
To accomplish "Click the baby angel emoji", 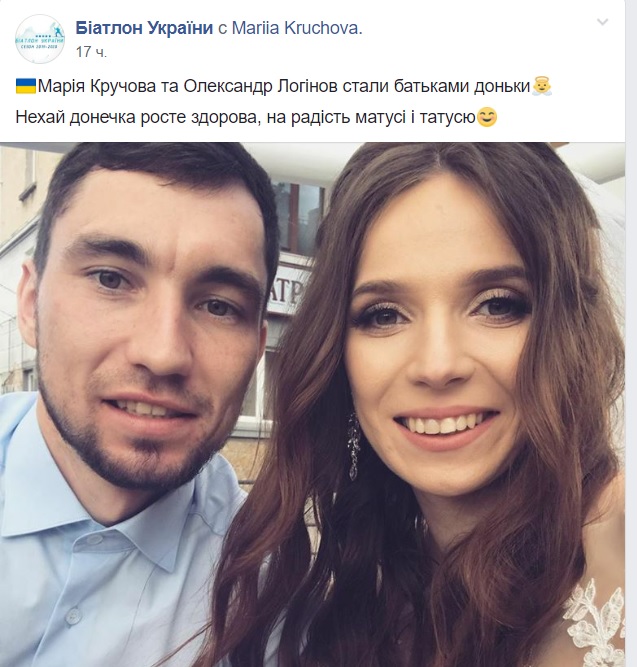I will coord(541,86).
